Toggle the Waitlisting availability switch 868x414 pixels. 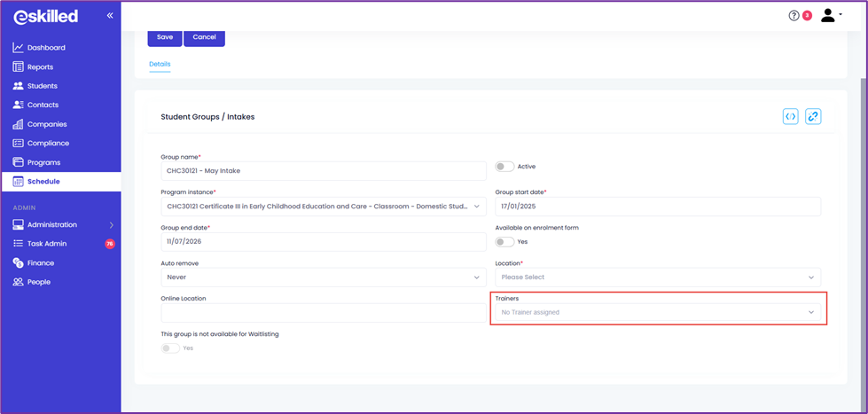pos(170,348)
